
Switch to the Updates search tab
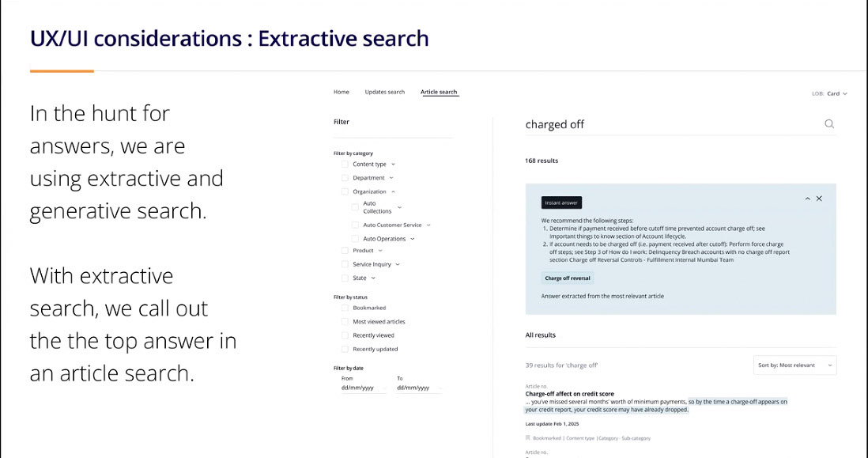[x=384, y=92]
